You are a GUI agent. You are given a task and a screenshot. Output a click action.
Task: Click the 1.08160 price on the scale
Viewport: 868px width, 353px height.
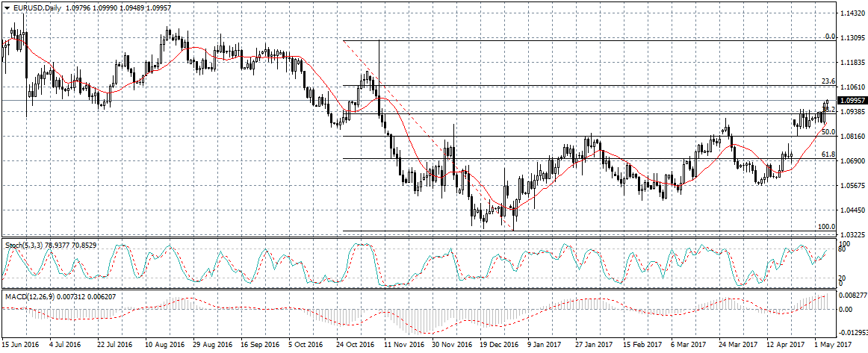click(852, 137)
